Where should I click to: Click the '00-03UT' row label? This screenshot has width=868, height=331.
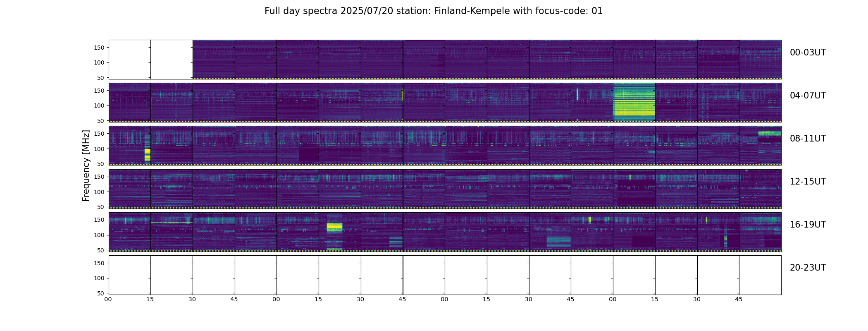tap(808, 53)
